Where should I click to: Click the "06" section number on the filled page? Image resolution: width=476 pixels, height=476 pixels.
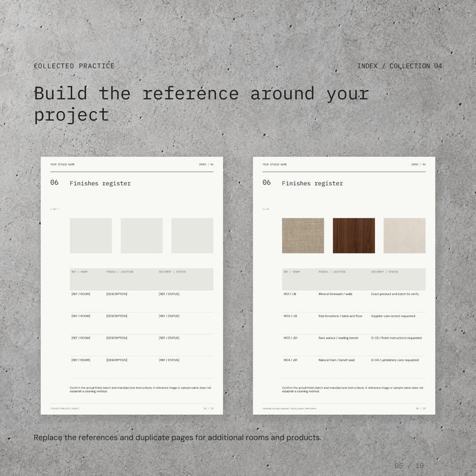tap(267, 182)
